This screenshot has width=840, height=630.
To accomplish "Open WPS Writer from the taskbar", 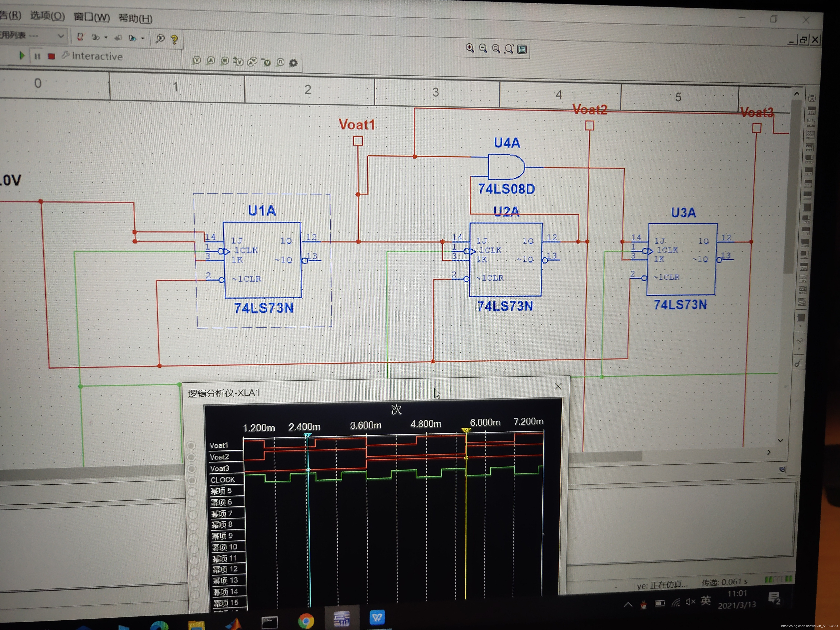I will pyautogui.click(x=377, y=617).
